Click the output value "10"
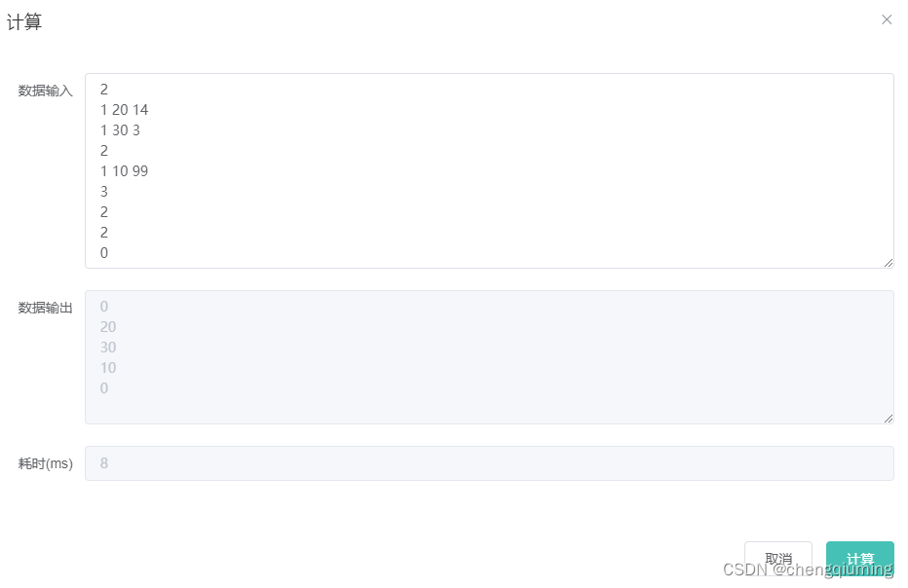 point(108,368)
